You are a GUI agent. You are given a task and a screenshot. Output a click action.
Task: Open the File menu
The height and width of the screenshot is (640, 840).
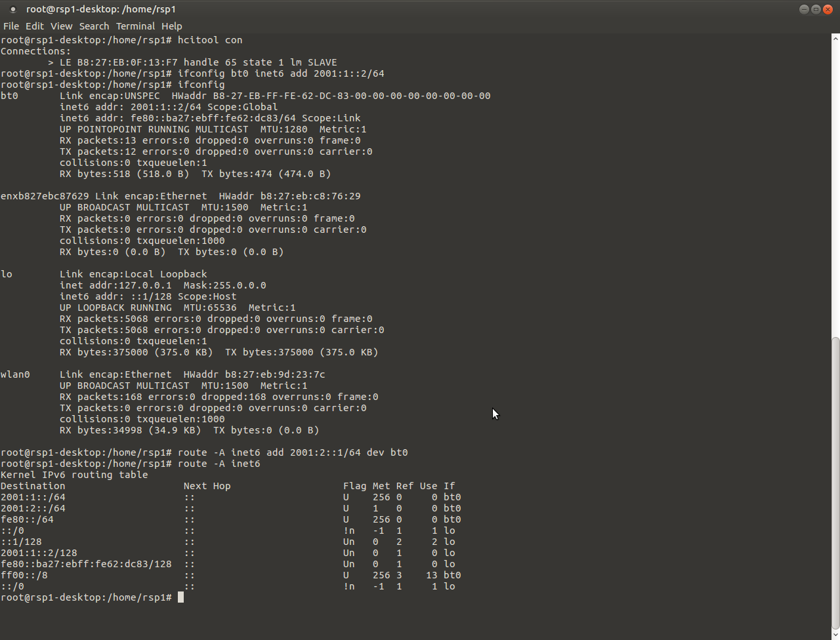click(11, 26)
